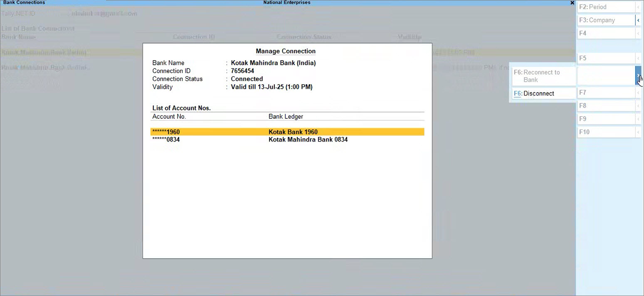Collapse the highlighted blue F6 arrow
Image resolution: width=644 pixels, height=296 pixels.
pyautogui.click(x=638, y=76)
